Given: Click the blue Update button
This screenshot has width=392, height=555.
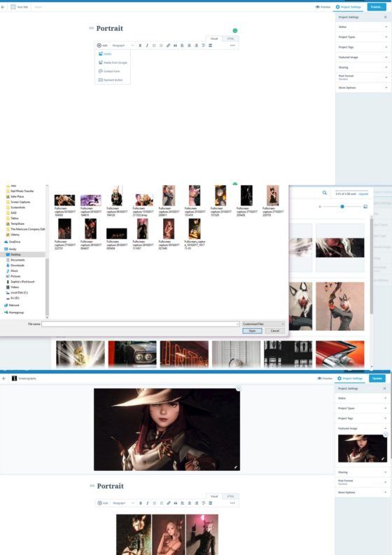Looking at the screenshot, I should (x=377, y=378).
